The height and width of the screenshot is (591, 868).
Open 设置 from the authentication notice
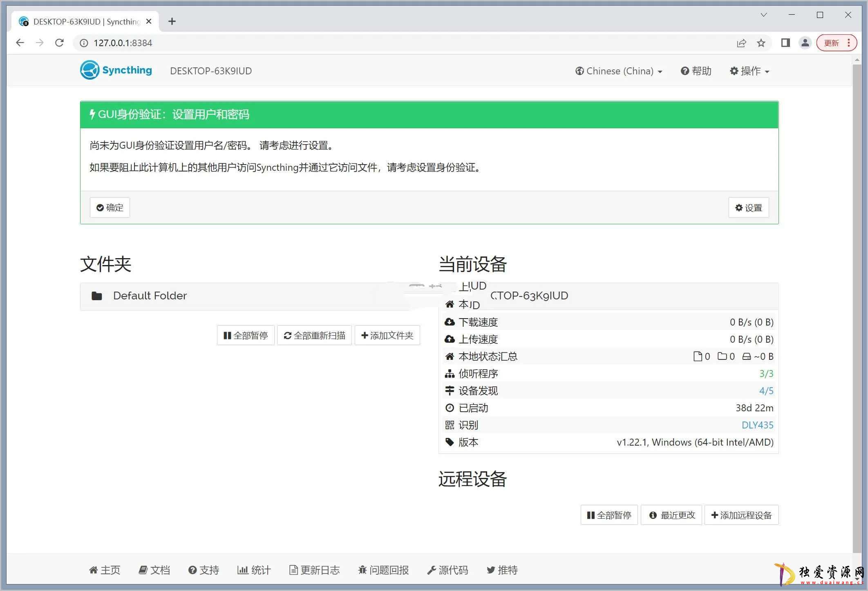point(749,207)
